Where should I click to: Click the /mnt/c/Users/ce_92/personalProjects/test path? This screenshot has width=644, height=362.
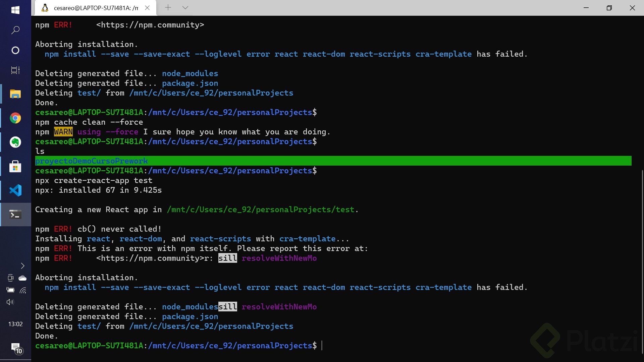[261, 210]
